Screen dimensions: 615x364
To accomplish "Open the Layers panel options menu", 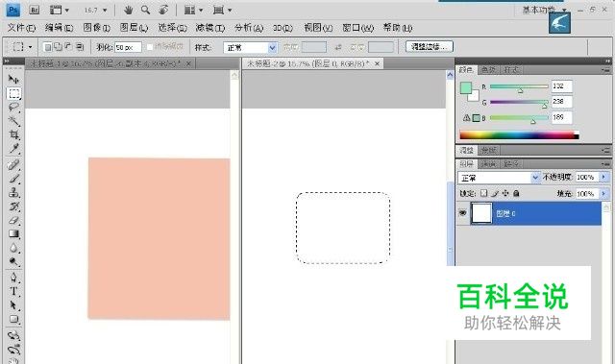I will [x=606, y=164].
